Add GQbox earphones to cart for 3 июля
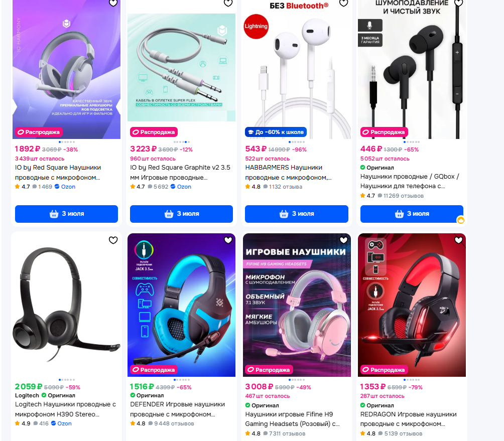The height and width of the screenshot is (441, 504). coord(412,214)
